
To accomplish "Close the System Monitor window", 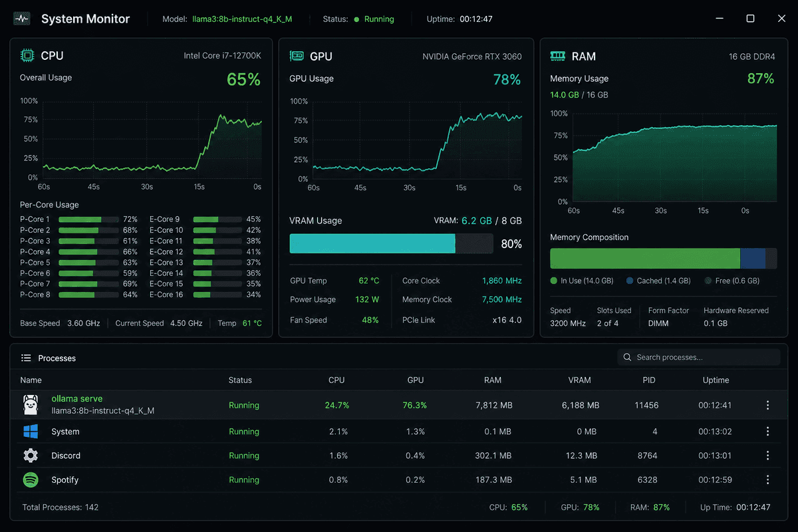I will [x=781, y=19].
